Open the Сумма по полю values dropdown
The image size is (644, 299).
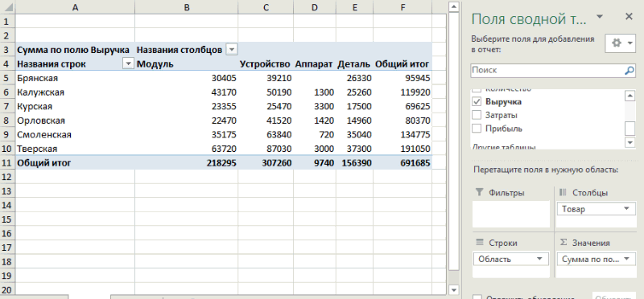click(x=626, y=259)
